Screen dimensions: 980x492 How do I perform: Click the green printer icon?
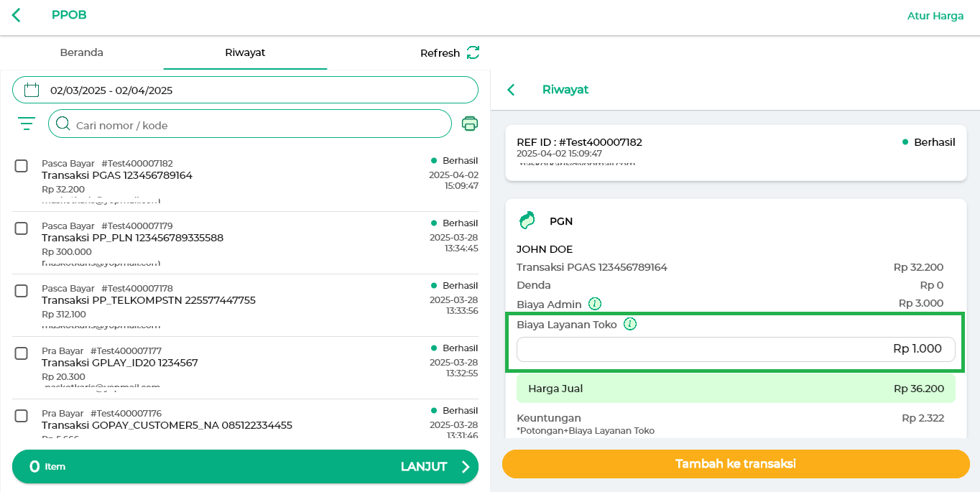tap(470, 124)
